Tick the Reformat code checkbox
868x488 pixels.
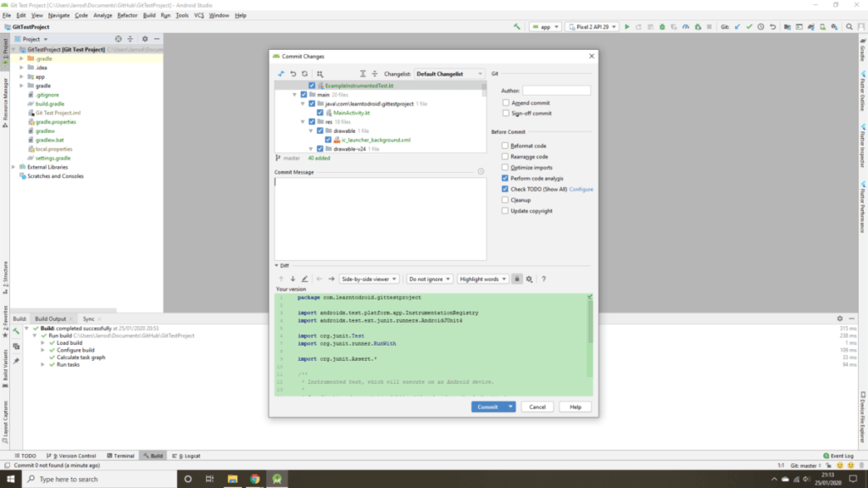505,146
